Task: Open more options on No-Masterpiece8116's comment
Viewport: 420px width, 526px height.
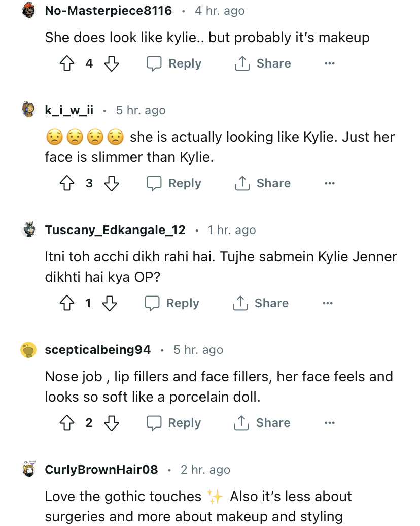Action: [x=330, y=63]
